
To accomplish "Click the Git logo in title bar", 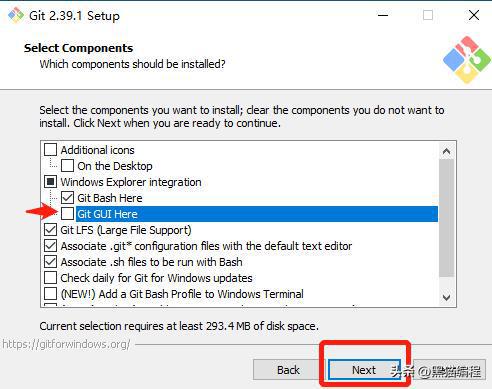I will click(16, 15).
